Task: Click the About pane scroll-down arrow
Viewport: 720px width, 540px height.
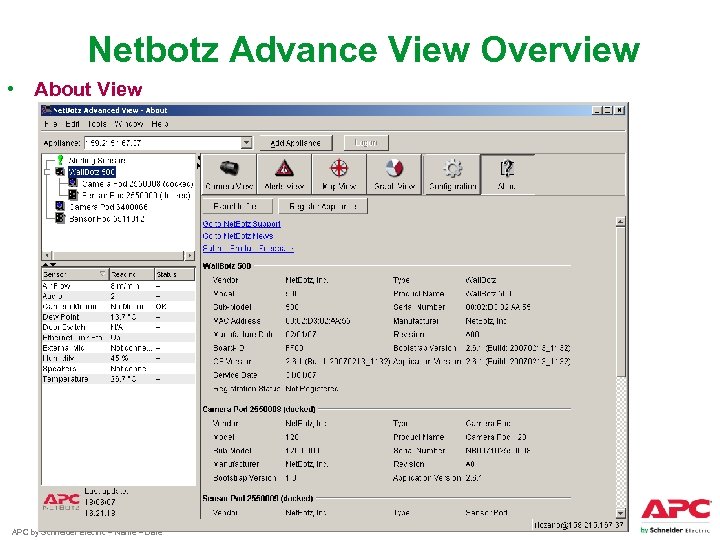Action: (x=620, y=513)
